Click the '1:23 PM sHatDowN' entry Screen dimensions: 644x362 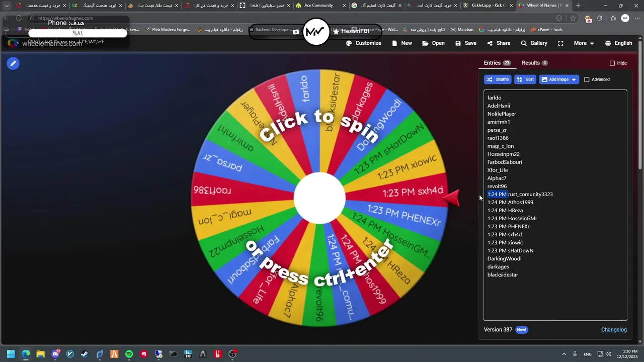click(510, 251)
